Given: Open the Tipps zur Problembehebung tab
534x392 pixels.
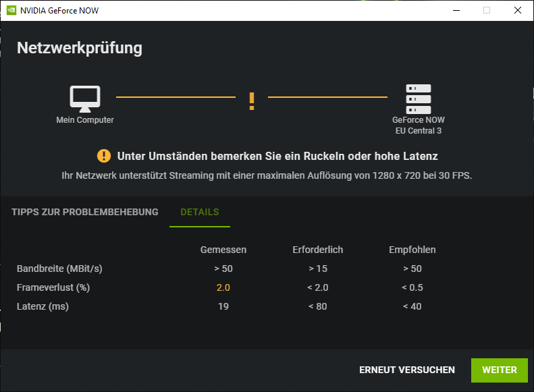Looking at the screenshot, I should coord(85,212).
